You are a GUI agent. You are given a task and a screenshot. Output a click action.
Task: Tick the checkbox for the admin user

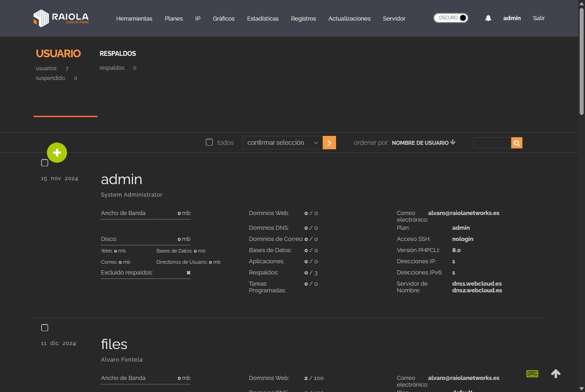click(x=45, y=163)
